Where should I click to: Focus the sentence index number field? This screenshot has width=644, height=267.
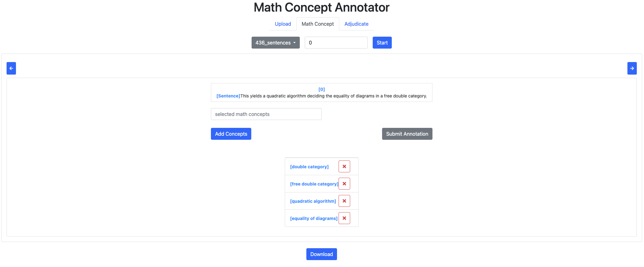point(336,43)
